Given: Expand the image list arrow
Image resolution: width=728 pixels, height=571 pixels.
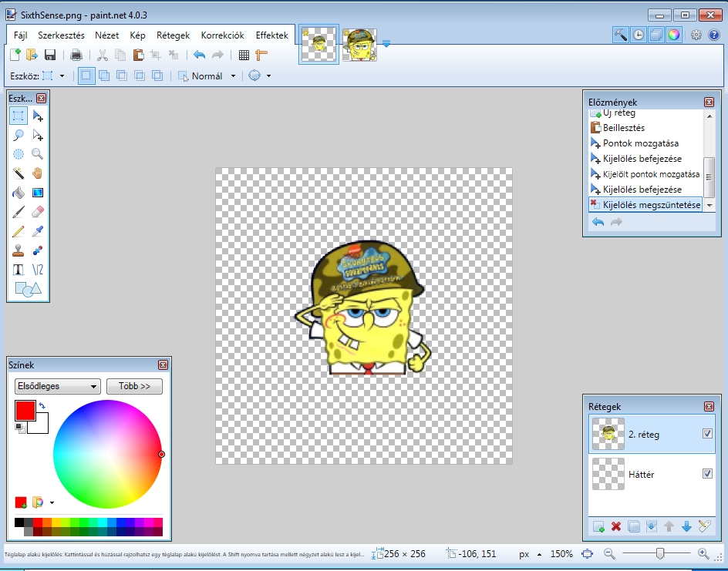Looking at the screenshot, I should click(386, 44).
